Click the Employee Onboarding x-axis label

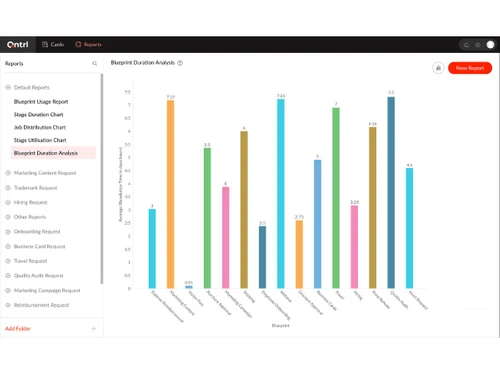tap(276, 305)
